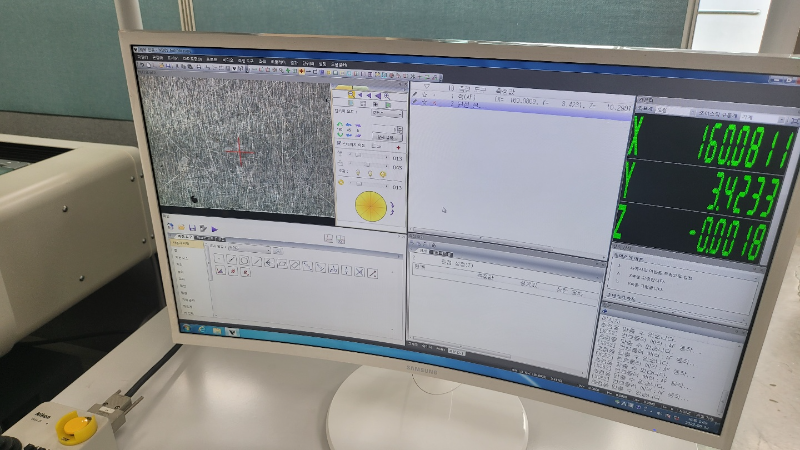Click the small button beside tool dropdown
The height and width of the screenshot is (450, 800).
(x=278, y=251)
